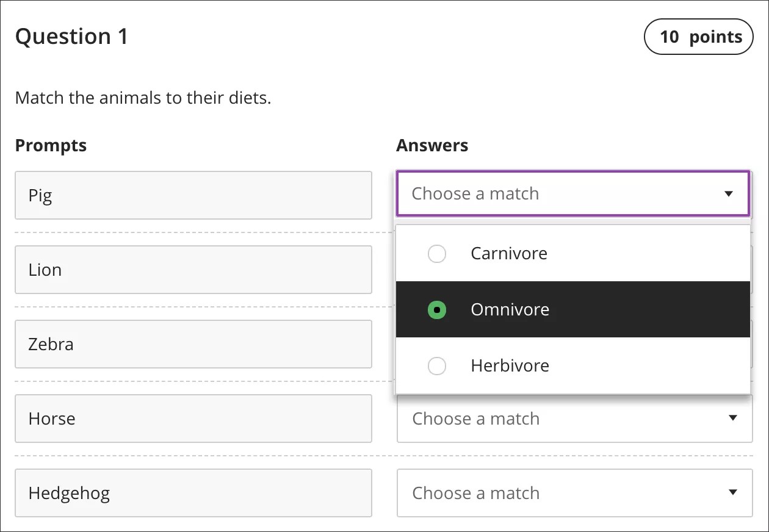Select the Omnivore radio button
The image size is (769, 532).
tap(437, 309)
